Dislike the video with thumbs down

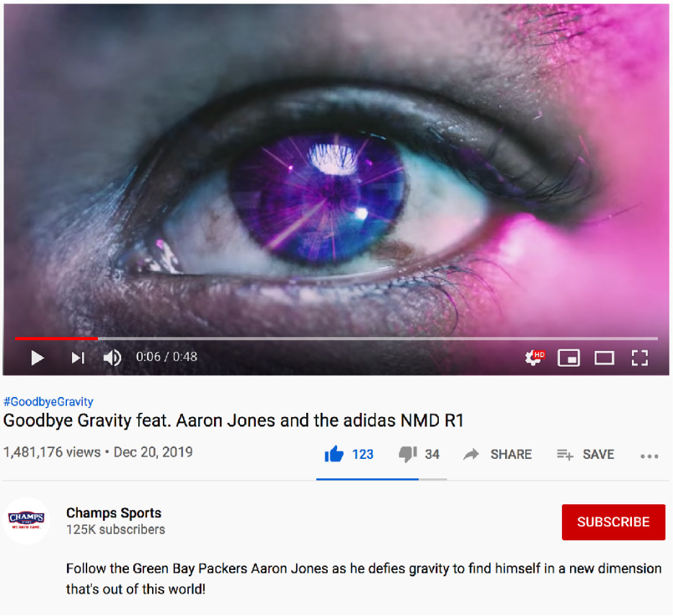(408, 454)
